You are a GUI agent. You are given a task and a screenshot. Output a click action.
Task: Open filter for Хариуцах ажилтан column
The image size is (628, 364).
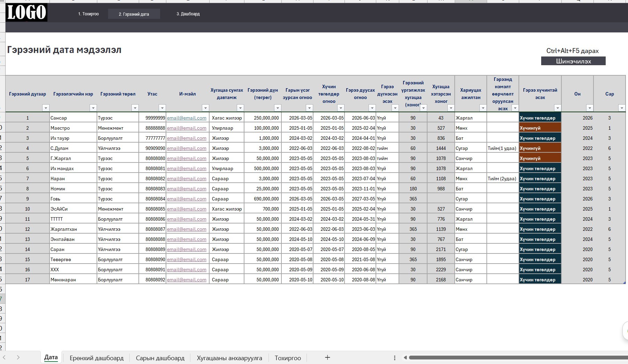(x=483, y=108)
